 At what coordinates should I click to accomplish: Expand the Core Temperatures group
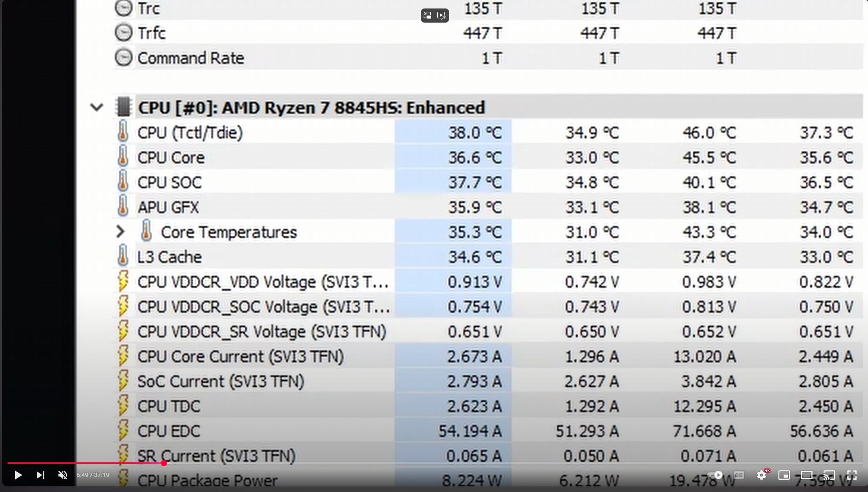(120, 232)
